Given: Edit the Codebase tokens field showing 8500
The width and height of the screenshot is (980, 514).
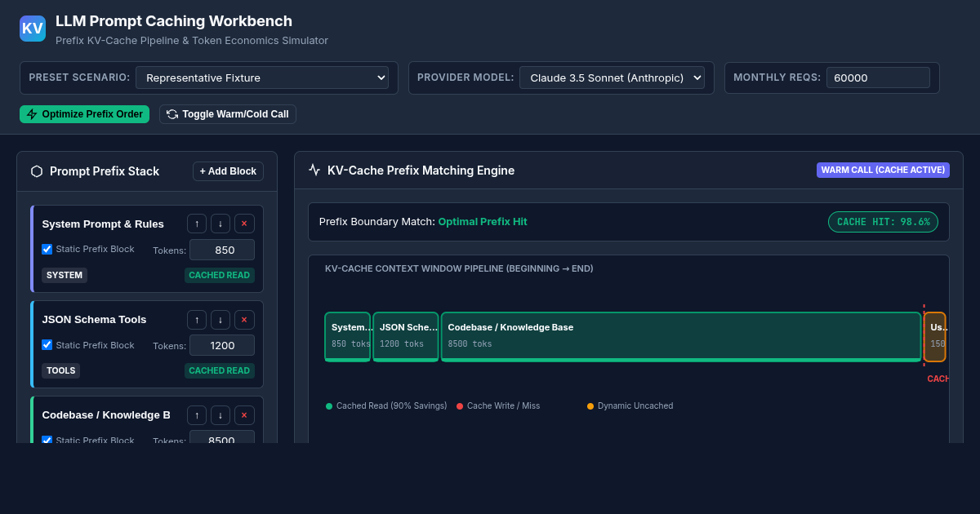Looking at the screenshot, I should pos(222,437).
